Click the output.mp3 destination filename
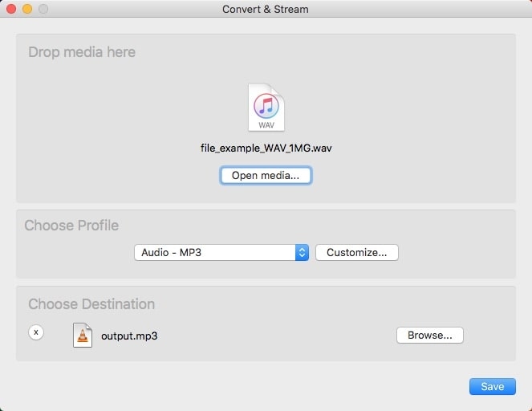 129,336
